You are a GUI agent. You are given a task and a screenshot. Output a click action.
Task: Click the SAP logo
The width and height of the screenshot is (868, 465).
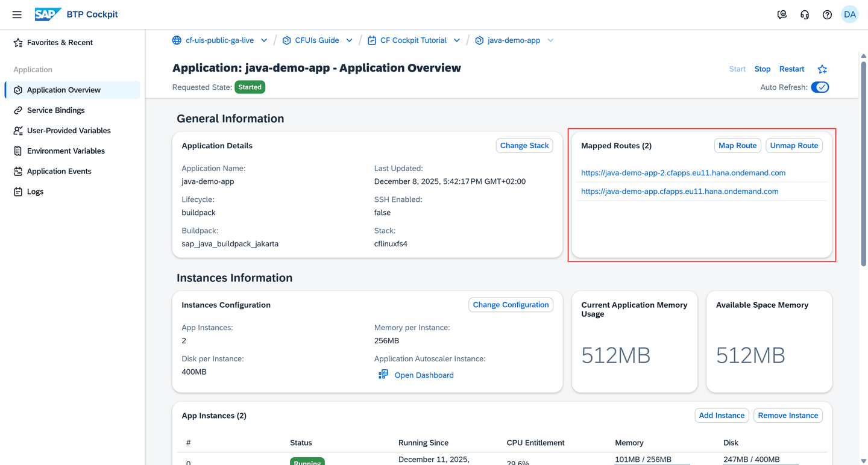click(48, 14)
